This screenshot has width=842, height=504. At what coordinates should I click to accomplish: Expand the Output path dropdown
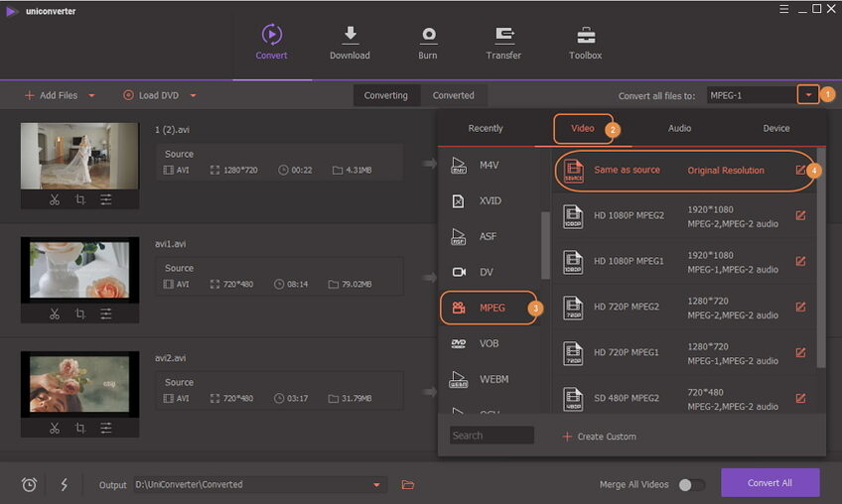[377, 485]
